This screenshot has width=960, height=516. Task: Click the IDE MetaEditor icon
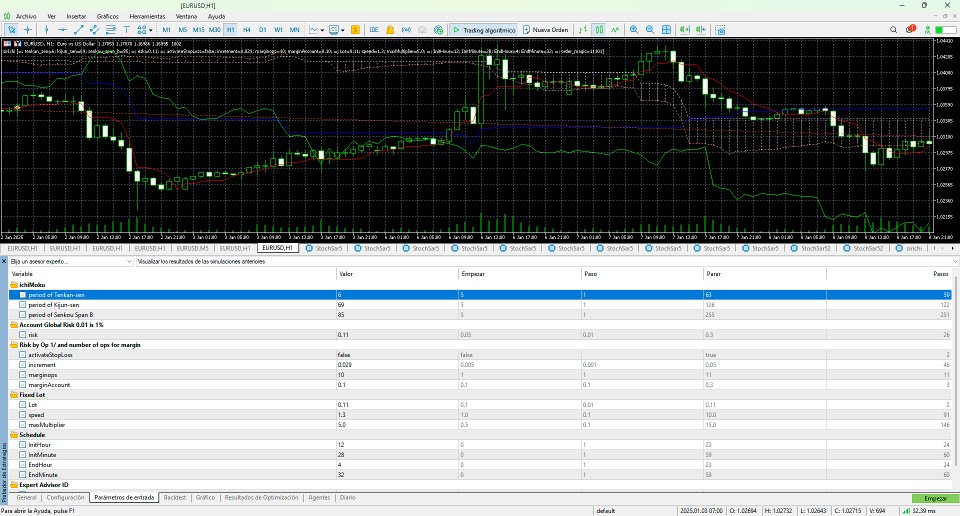tap(374, 30)
